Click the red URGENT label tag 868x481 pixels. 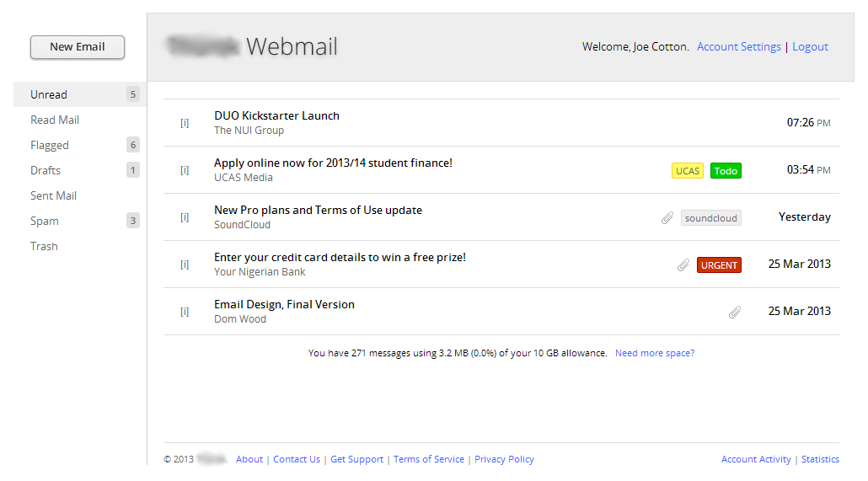719,265
